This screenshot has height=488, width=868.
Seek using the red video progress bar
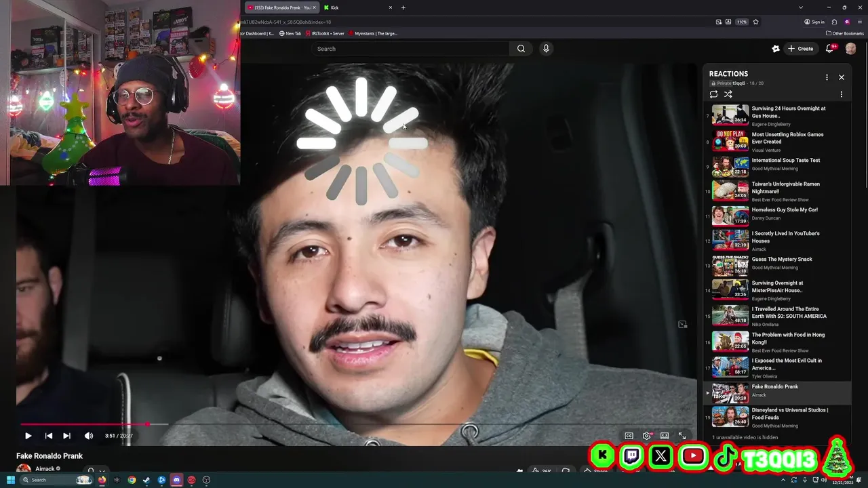click(x=355, y=424)
